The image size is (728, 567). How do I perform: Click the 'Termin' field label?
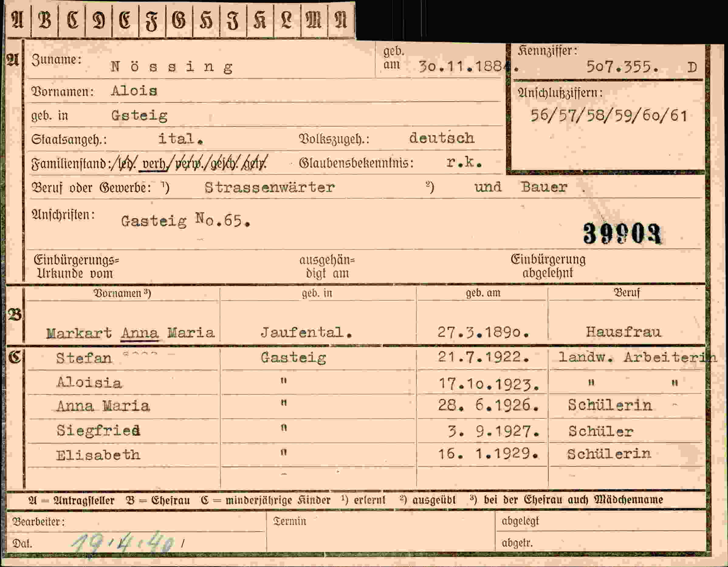click(x=289, y=521)
